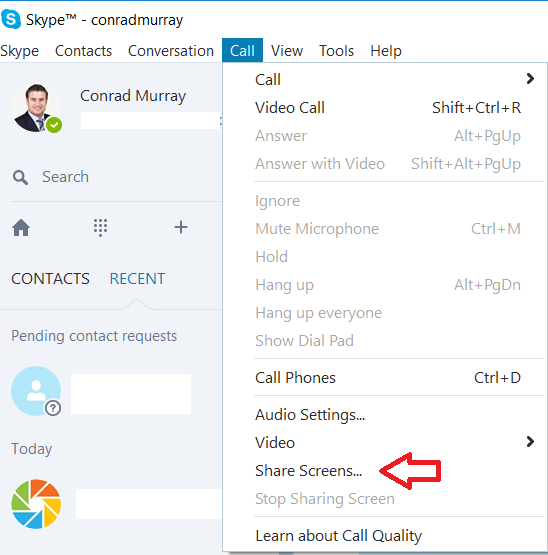Click the plus add contact icon
This screenshot has width=548, height=555.
tap(181, 227)
